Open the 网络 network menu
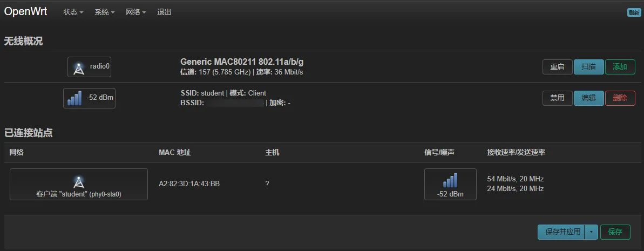644x251 pixels. 136,12
